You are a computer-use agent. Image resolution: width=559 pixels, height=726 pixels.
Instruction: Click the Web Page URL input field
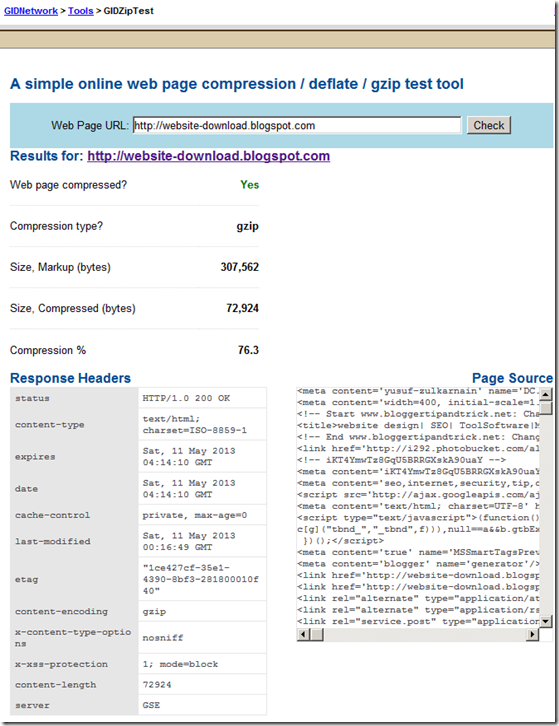pyautogui.click(x=297, y=125)
